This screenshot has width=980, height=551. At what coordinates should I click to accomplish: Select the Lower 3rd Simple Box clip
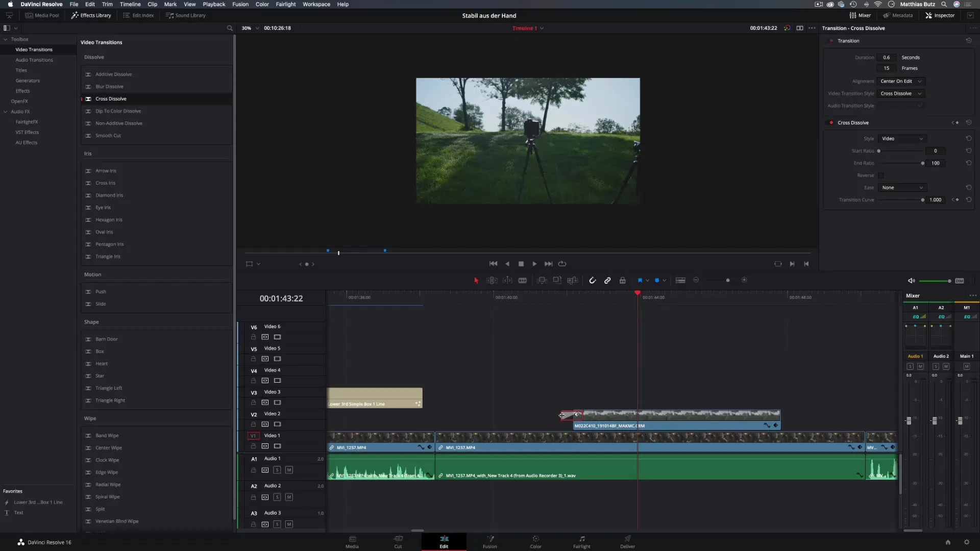click(x=375, y=398)
